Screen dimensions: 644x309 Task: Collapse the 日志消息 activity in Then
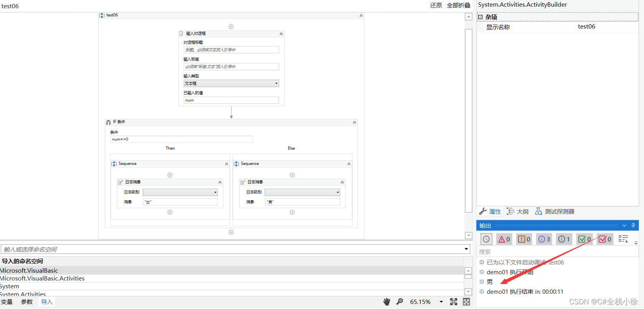[220, 182]
